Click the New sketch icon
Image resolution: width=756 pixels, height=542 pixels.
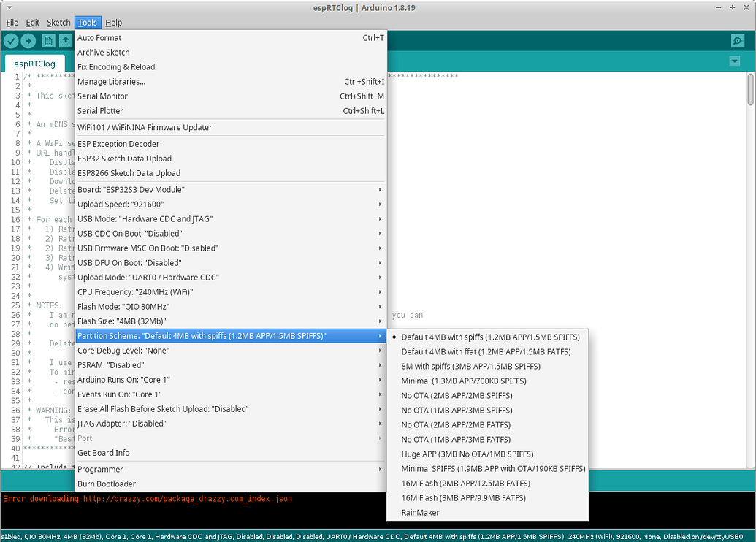[48, 41]
